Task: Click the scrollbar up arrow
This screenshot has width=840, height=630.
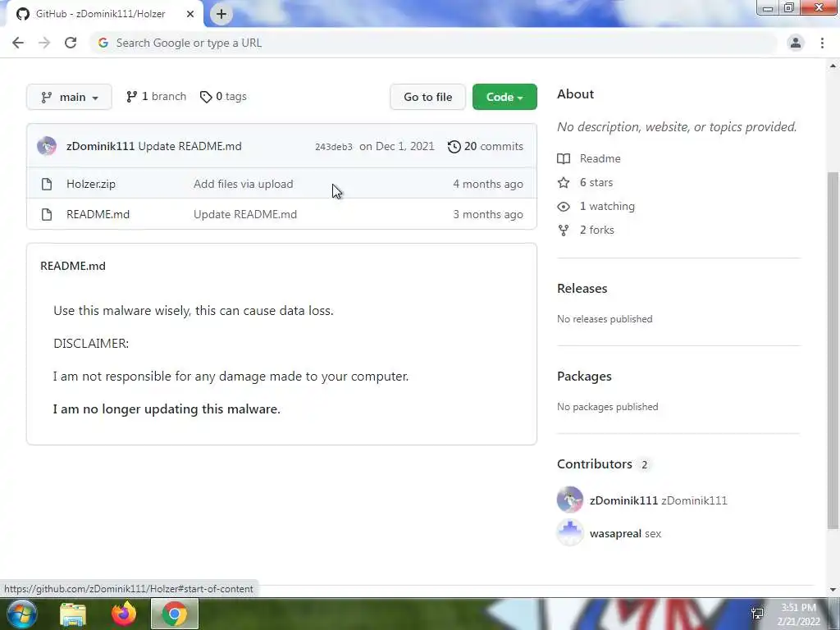Action: coord(833,66)
